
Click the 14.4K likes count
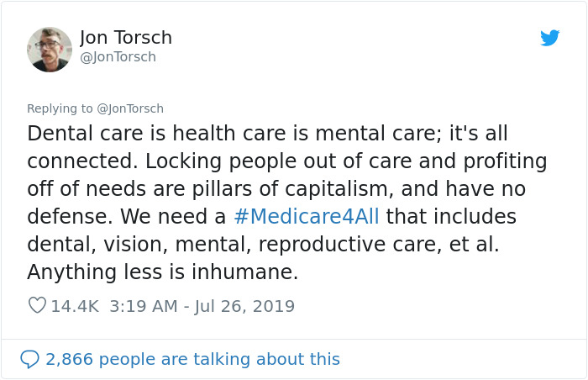[75, 306]
